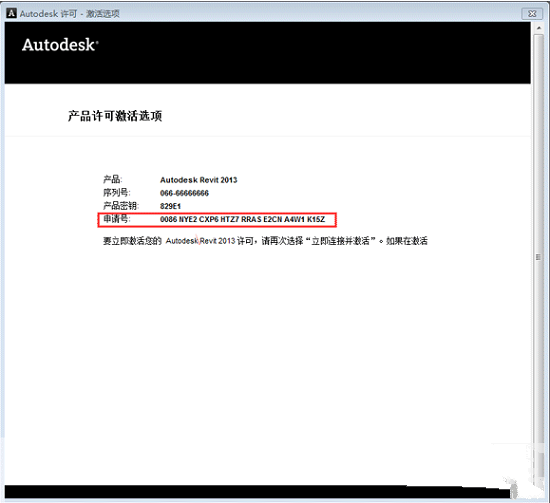The width and height of the screenshot is (550, 503).
Task: Close the Autodesk license activation window
Action: pyautogui.click(x=532, y=13)
